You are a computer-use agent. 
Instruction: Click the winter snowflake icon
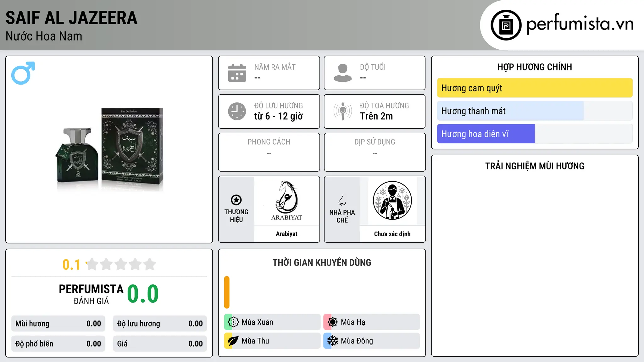333,341
